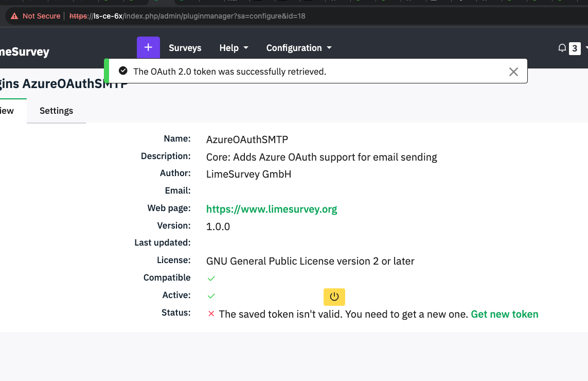The image size is (588, 381).
Task: Switch to the Settings tab
Action: click(56, 111)
